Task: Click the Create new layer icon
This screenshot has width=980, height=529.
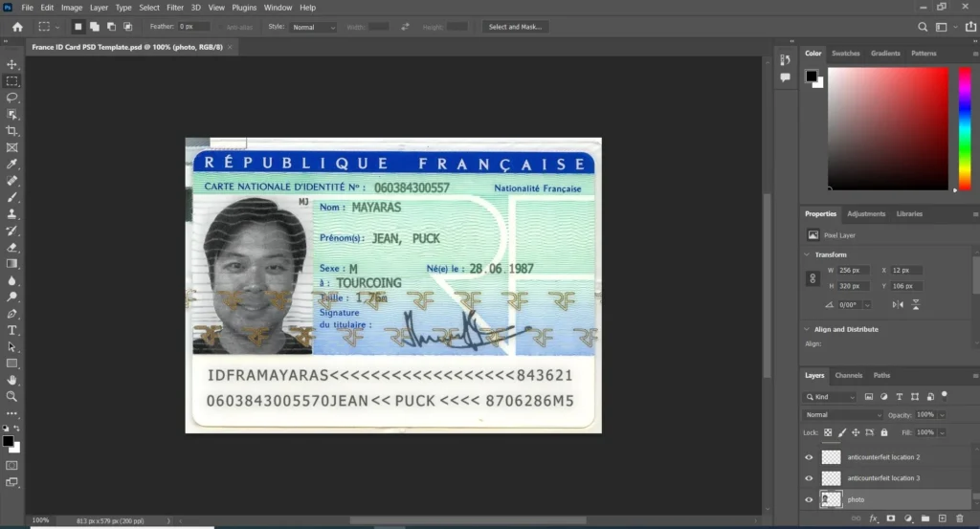Action: (x=943, y=518)
